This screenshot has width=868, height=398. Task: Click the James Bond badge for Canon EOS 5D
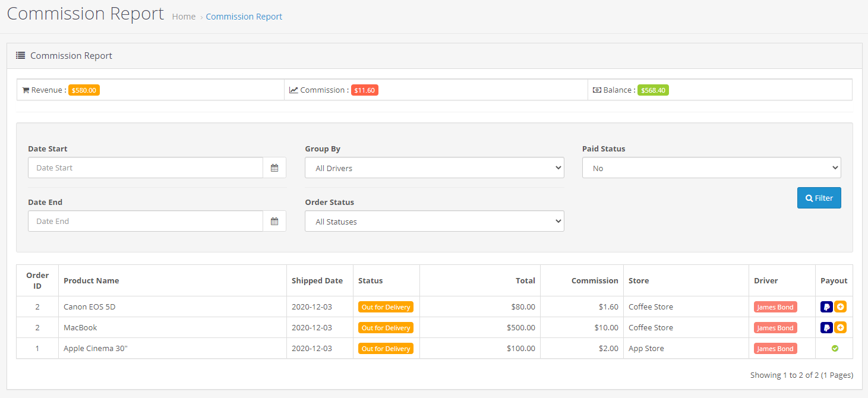coord(775,307)
